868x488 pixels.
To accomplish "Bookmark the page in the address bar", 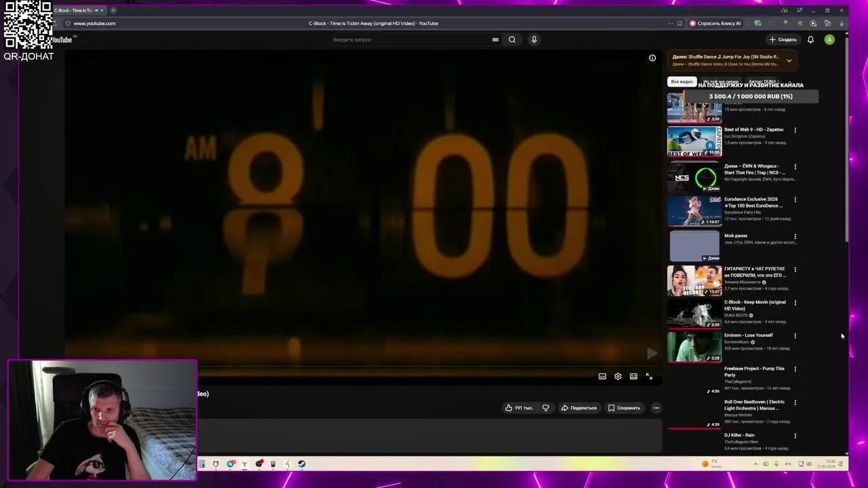I will (679, 23).
